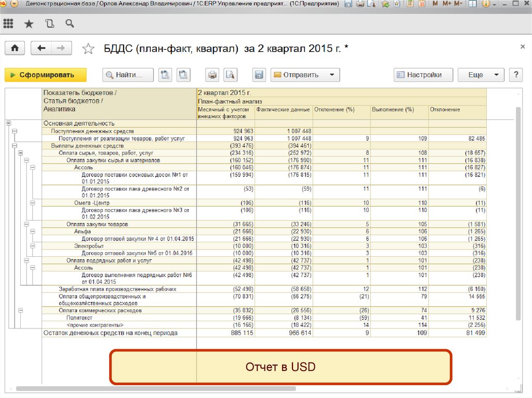
Task: Click the Сформировать button
Action: pyautogui.click(x=46, y=75)
